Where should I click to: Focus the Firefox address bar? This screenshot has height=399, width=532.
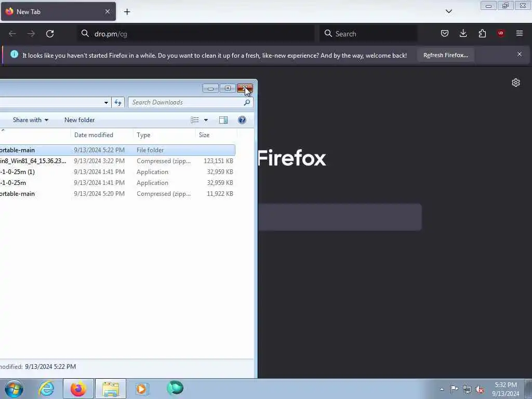pos(196,34)
